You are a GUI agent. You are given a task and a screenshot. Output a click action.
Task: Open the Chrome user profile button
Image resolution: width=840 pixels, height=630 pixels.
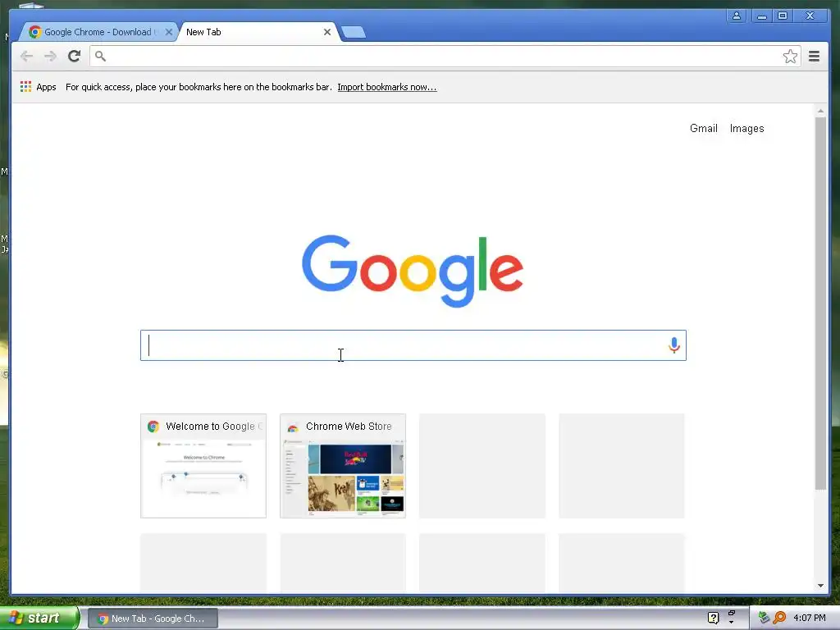point(737,16)
